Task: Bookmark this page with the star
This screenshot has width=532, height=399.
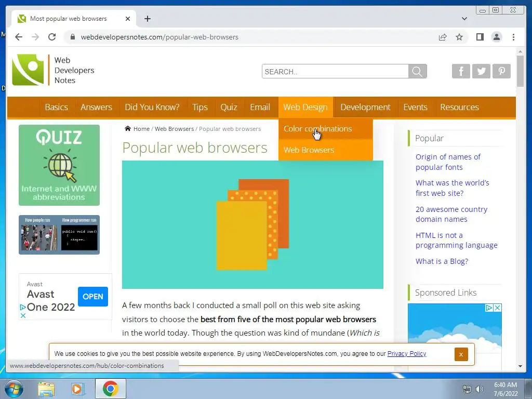Action: (459, 37)
